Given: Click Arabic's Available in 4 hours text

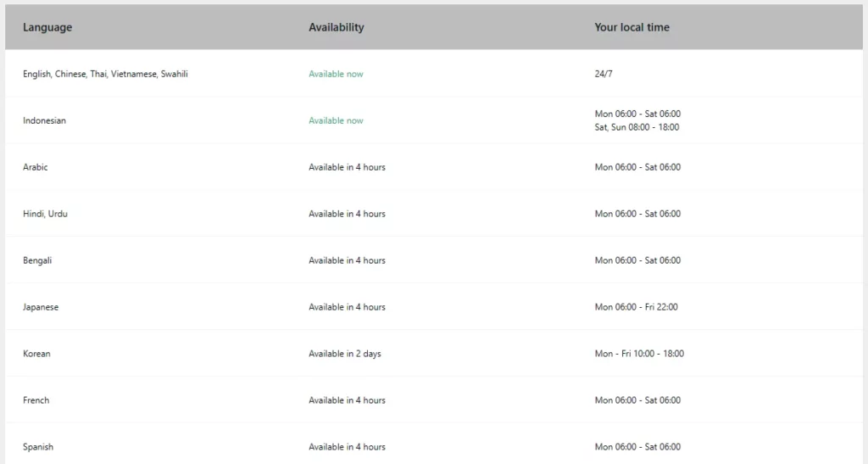Looking at the screenshot, I should coord(347,167).
